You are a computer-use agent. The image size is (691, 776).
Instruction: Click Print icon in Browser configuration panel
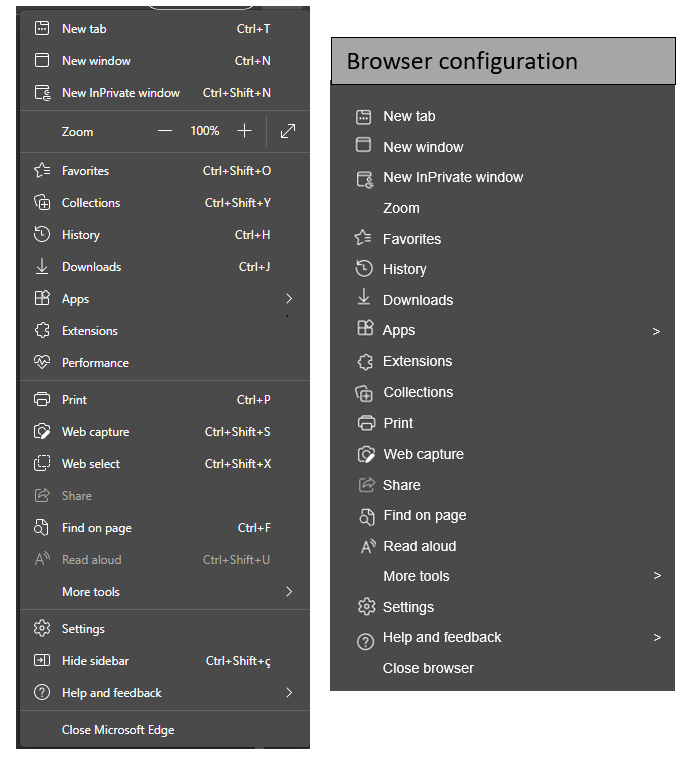point(366,423)
